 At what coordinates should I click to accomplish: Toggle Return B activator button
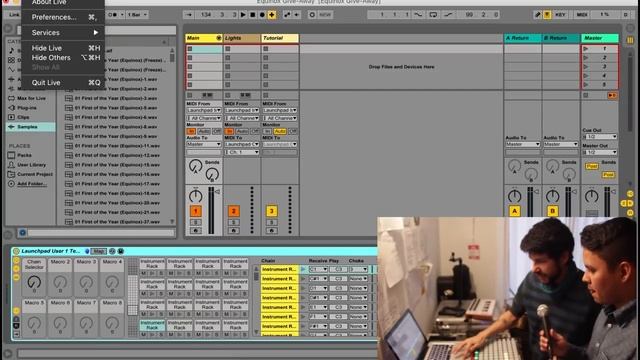click(x=553, y=211)
